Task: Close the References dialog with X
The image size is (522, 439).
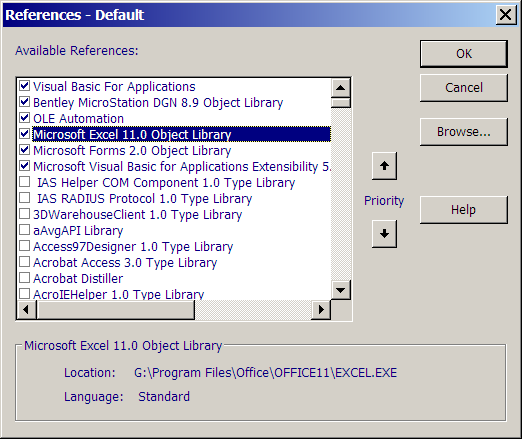Action: point(506,15)
